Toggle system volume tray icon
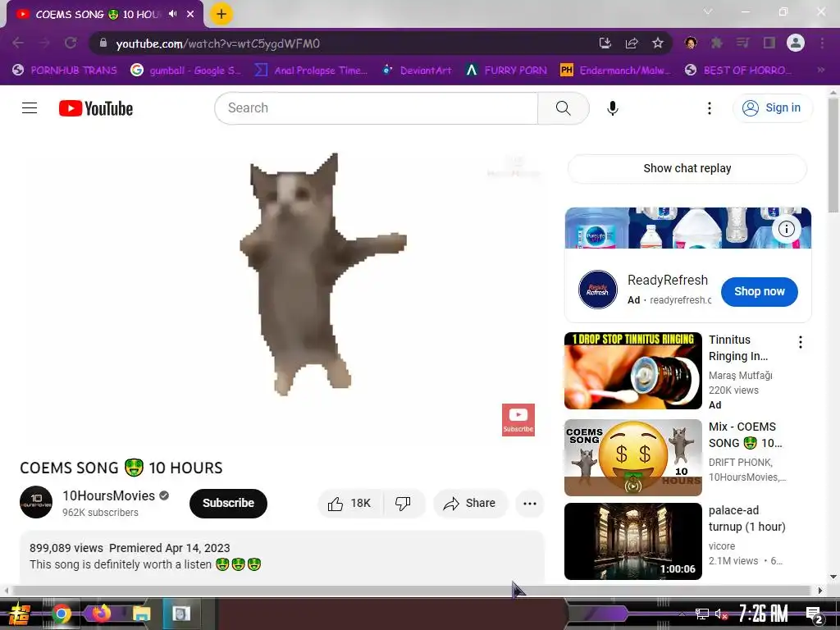Screen dimensions: 840x630 pyautogui.click(x=721, y=614)
